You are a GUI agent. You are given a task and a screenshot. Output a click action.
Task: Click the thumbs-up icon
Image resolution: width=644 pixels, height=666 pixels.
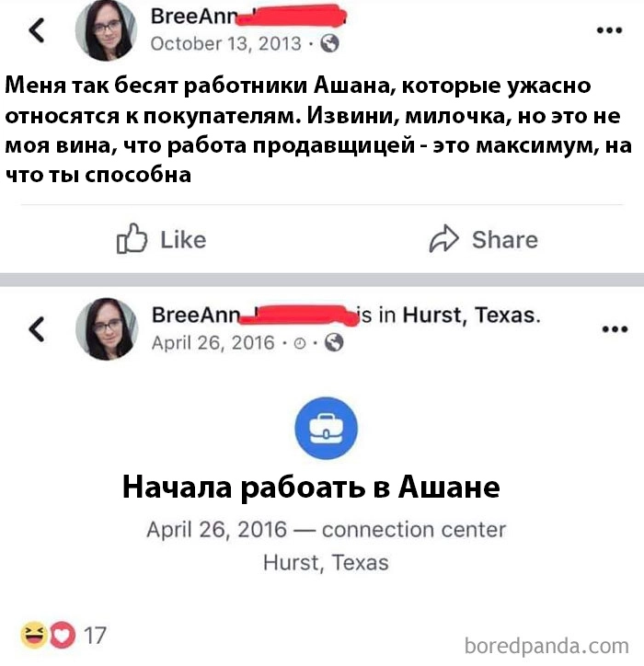(x=132, y=238)
